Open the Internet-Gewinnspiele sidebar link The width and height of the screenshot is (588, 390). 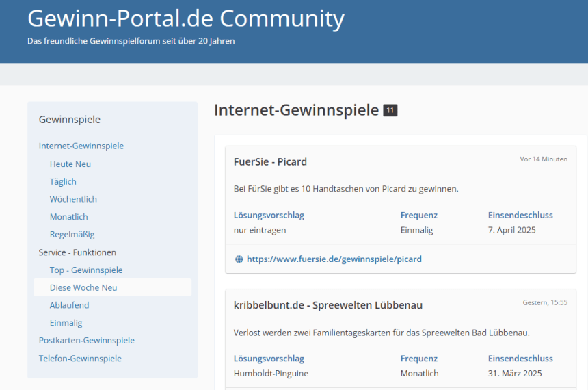81,146
